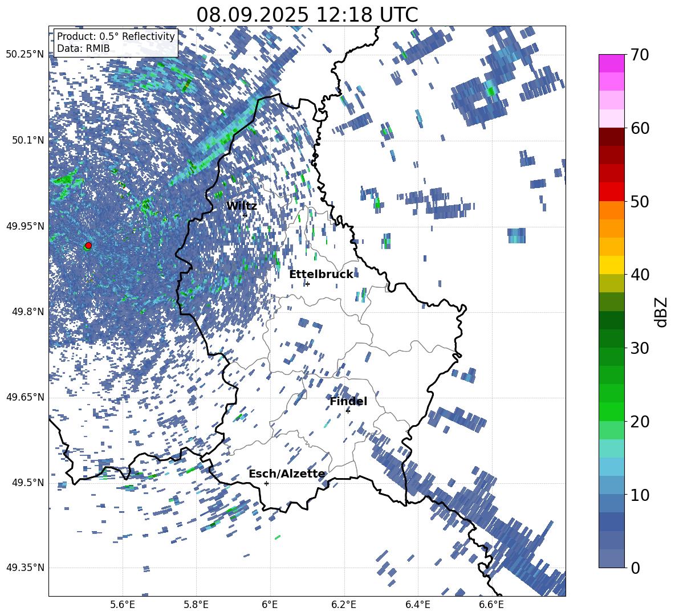This screenshot has height=616, width=675.
Task: Click the 49.5°N latitude label
Action: (x=28, y=482)
